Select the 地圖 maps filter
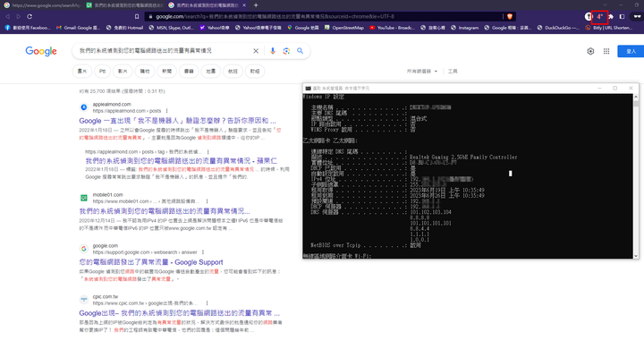 211,71
